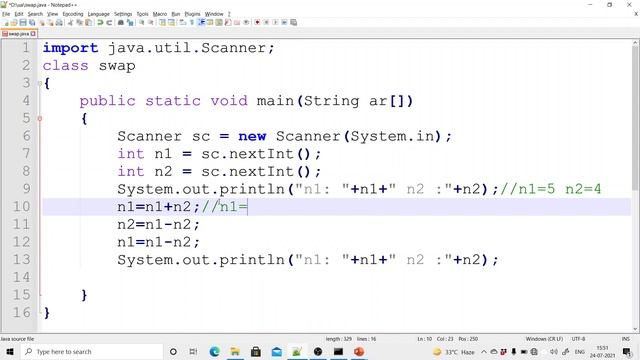Play back the recorded macro
This screenshot has height=360, width=640.
(276, 22)
